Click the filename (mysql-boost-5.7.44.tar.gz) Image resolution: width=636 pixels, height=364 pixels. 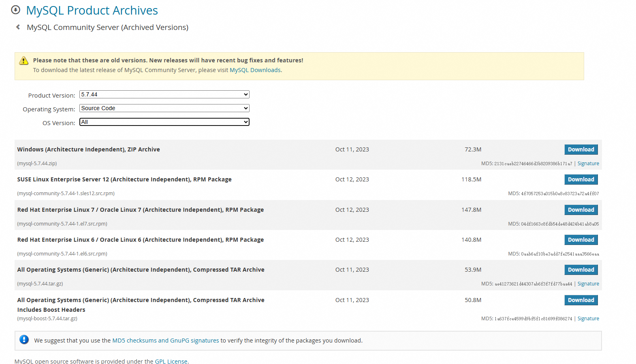47,319
